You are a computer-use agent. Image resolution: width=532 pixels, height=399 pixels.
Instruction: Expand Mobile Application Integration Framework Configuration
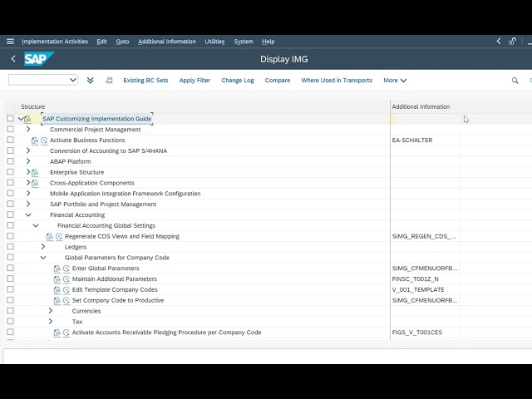click(x=28, y=194)
